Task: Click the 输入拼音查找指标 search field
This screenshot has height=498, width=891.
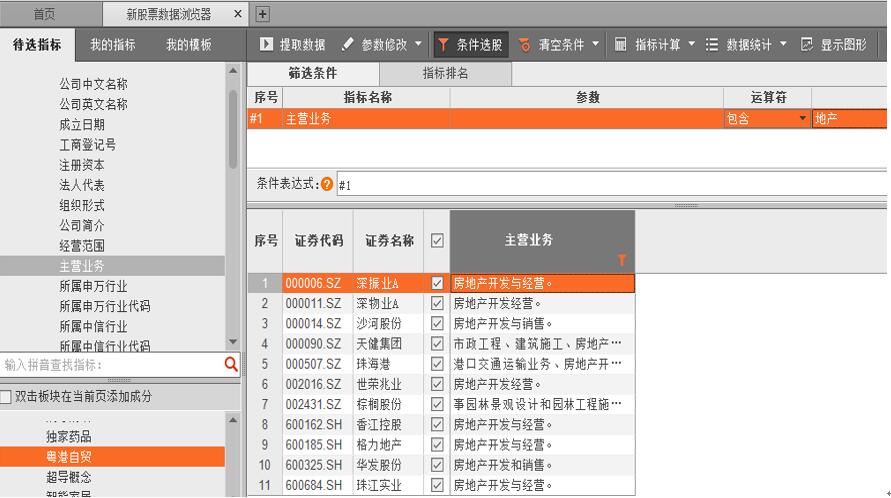Action: tap(110, 365)
